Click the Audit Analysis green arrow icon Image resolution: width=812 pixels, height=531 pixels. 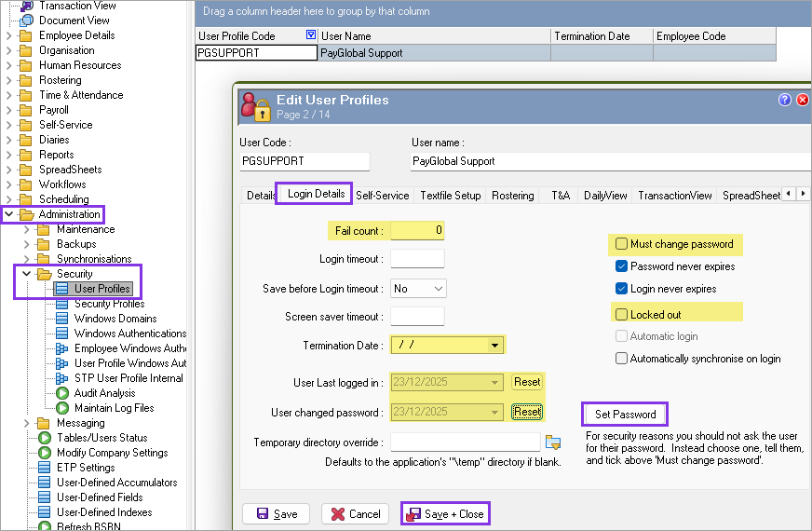(62, 393)
